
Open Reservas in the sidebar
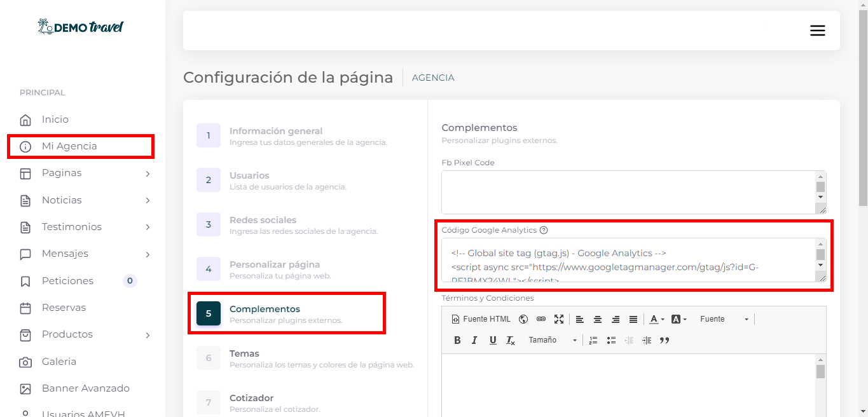[x=64, y=308]
